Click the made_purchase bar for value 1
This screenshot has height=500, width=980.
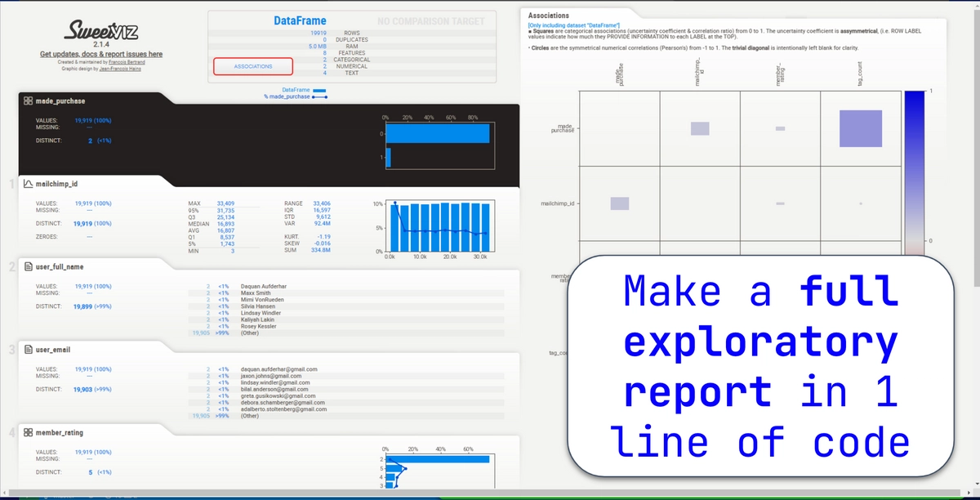point(389,157)
